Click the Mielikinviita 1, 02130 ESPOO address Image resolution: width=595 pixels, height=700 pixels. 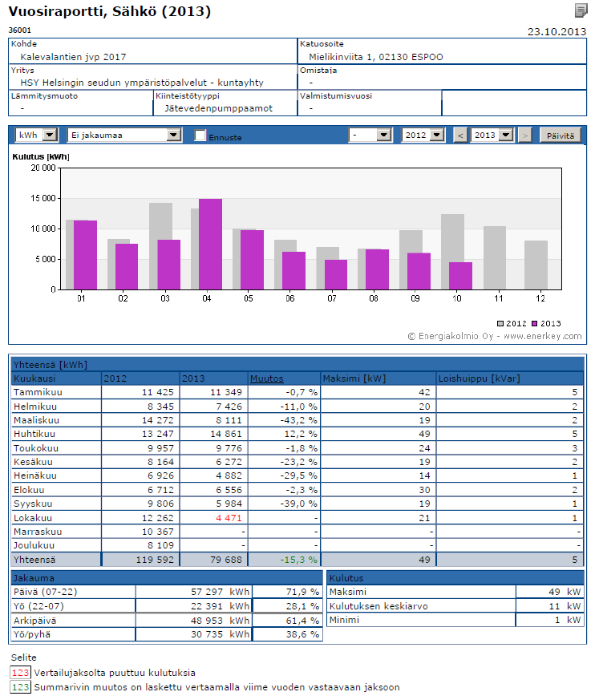point(376,57)
